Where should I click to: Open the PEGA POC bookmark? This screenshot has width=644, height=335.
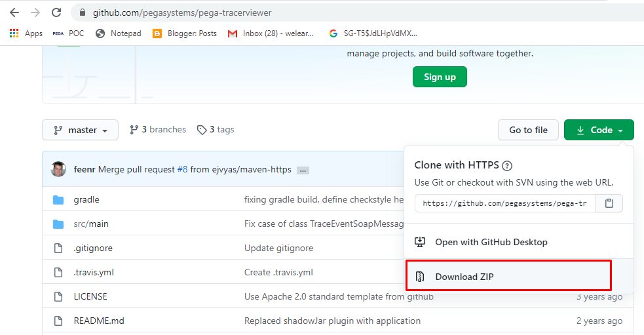(68, 33)
